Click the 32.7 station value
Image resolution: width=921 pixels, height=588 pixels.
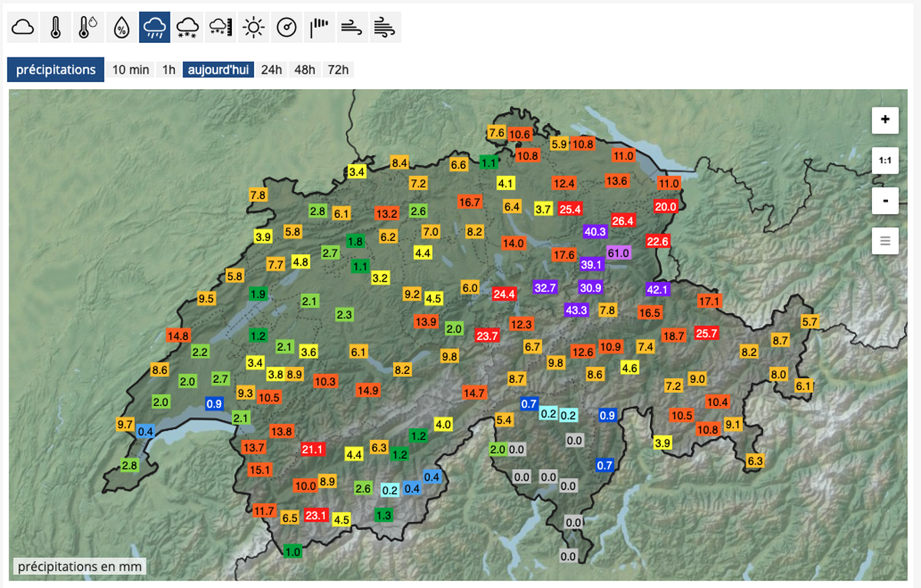tap(545, 288)
